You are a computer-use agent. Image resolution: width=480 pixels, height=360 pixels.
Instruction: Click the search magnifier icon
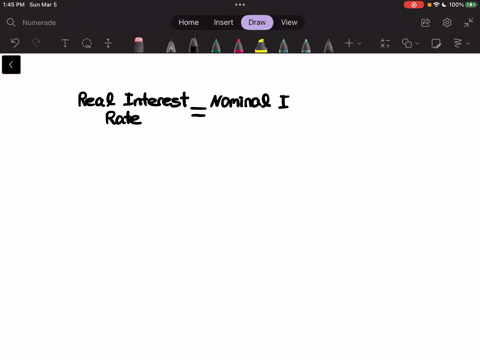(11, 22)
